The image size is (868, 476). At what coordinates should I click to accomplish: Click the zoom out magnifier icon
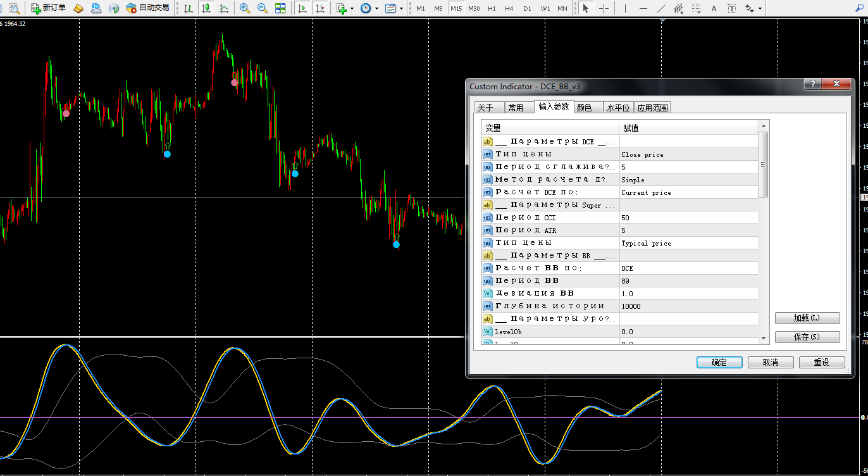coord(262,8)
